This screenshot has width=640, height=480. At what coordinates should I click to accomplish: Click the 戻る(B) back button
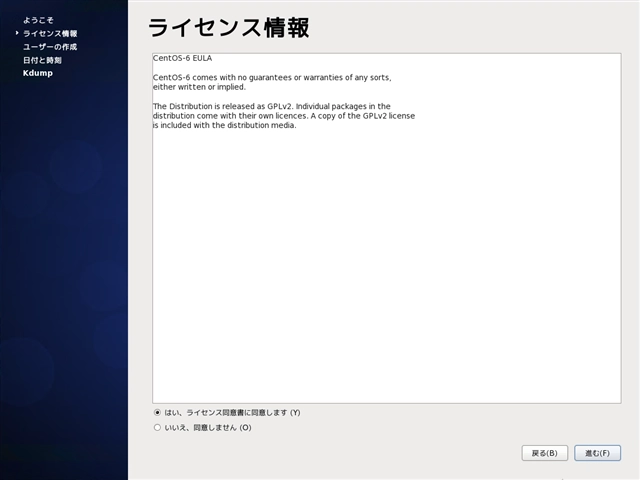[x=544, y=453]
